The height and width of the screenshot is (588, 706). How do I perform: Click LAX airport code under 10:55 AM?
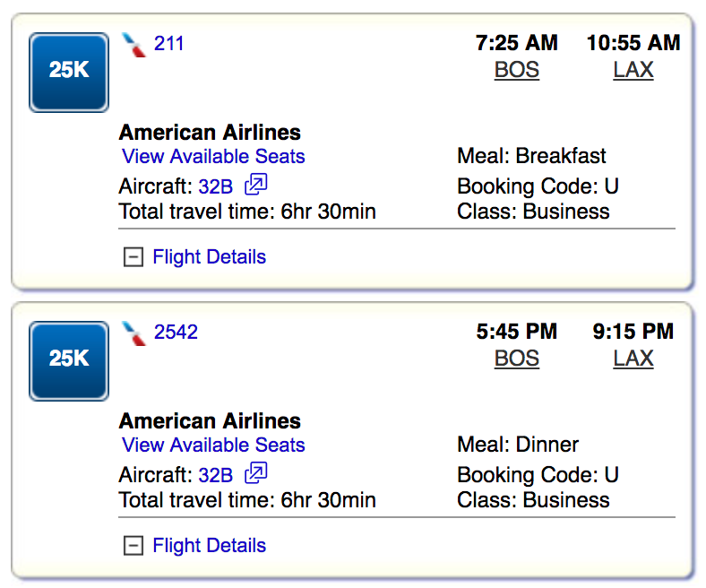pyautogui.click(x=633, y=70)
